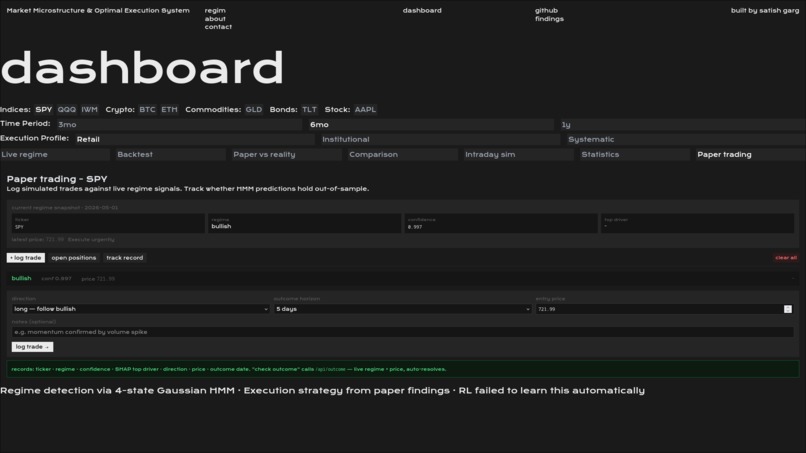Click the notes optional input field
Image resolution: width=806 pixels, height=453 pixels.
[x=402, y=332]
